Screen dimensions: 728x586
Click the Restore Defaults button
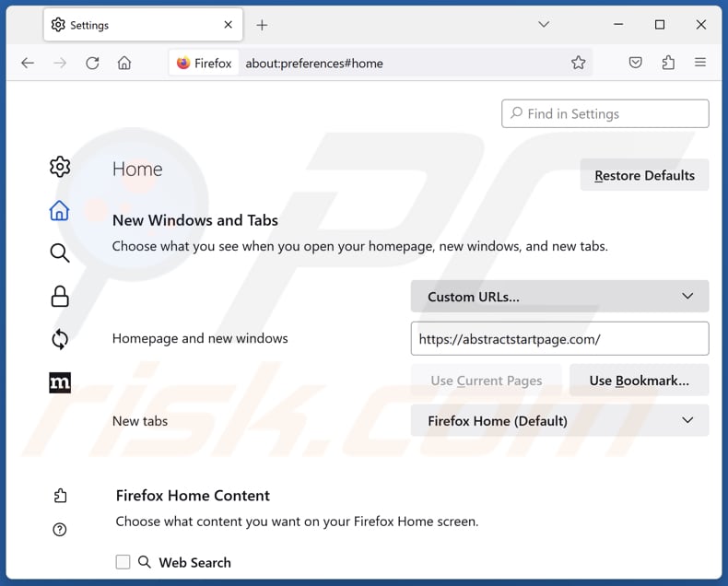pos(644,175)
